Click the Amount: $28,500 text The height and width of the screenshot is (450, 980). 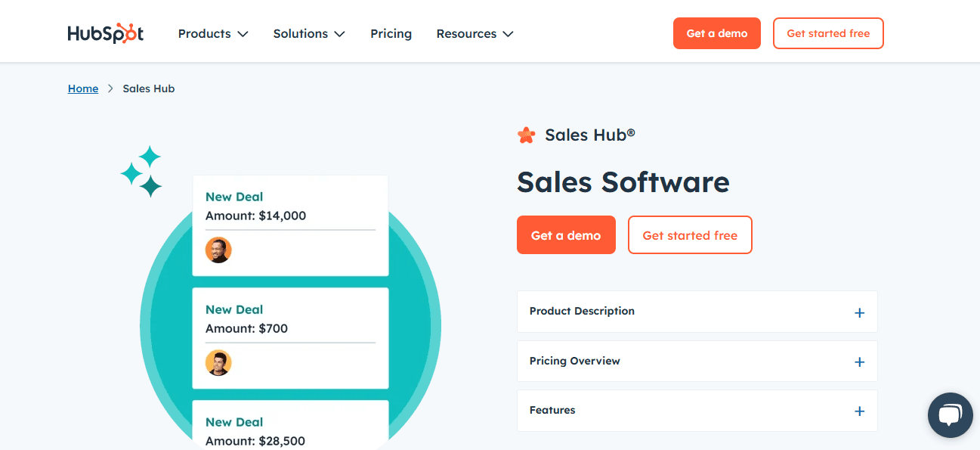coord(255,441)
